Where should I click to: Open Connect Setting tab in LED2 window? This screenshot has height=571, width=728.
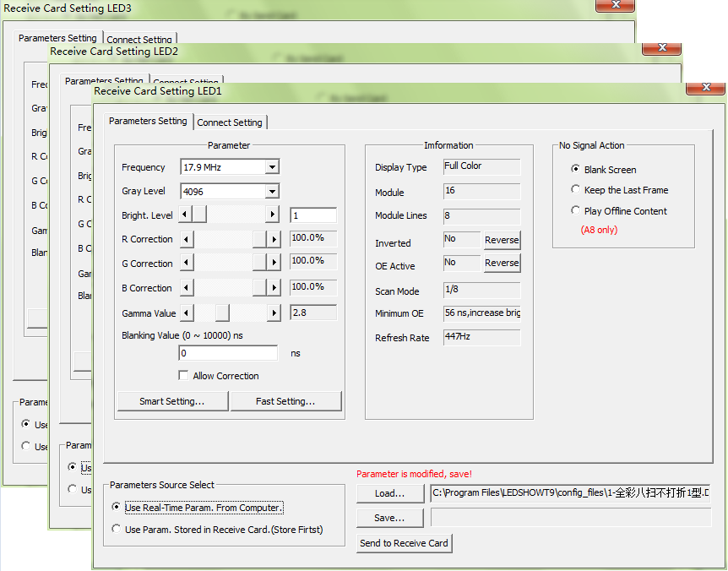[186, 82]
